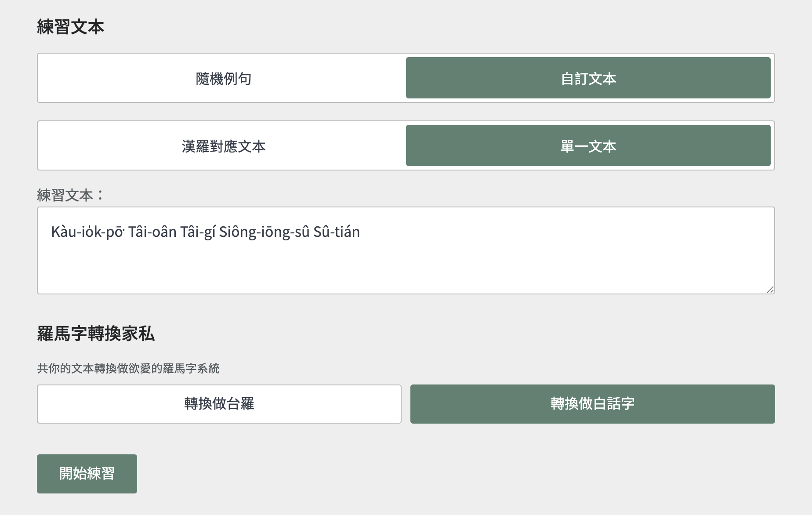812x515 pixels.
Task: Begin a typing practice session
Action: (87, 473)
